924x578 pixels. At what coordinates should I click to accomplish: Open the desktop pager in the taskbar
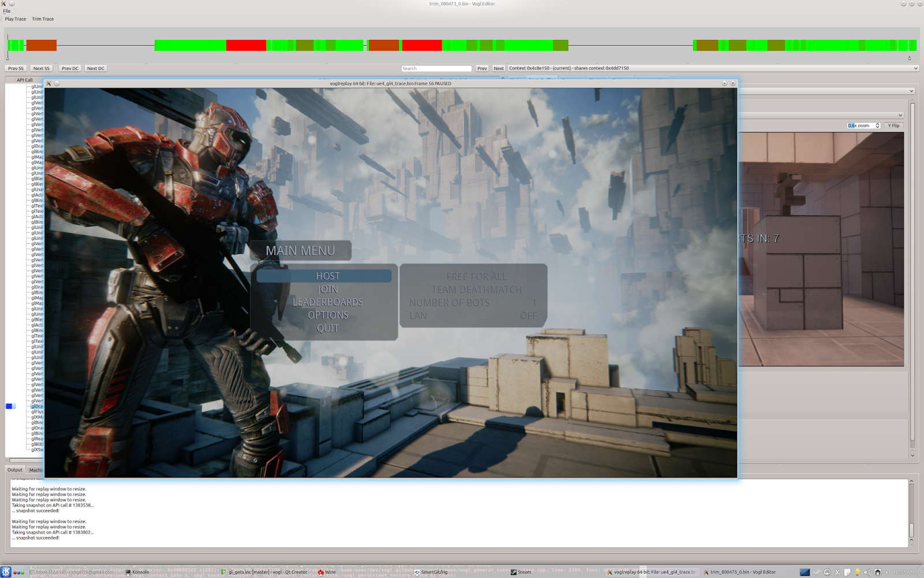pyautogui.click(x=804, y=572)
